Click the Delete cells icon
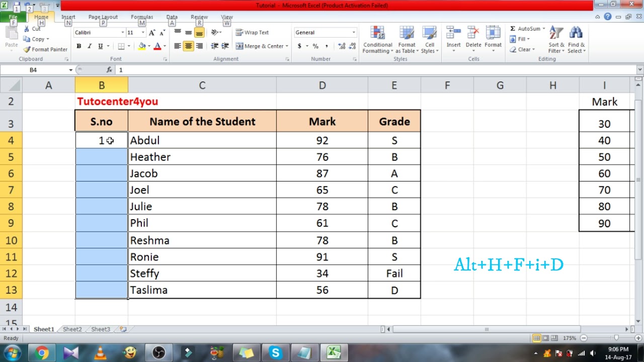This screenshot has width=644, height=362. [473, 33]
